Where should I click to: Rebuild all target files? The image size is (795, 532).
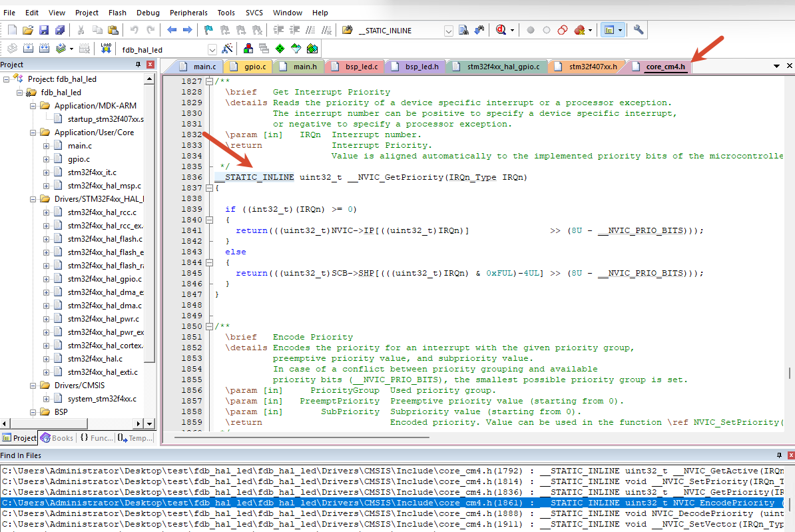[x=45, y=49]
